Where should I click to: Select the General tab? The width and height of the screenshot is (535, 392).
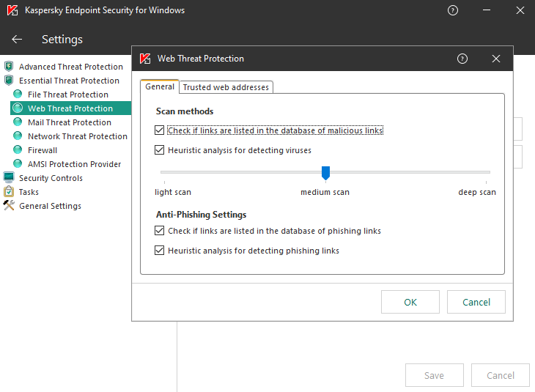tap(160, 86)
